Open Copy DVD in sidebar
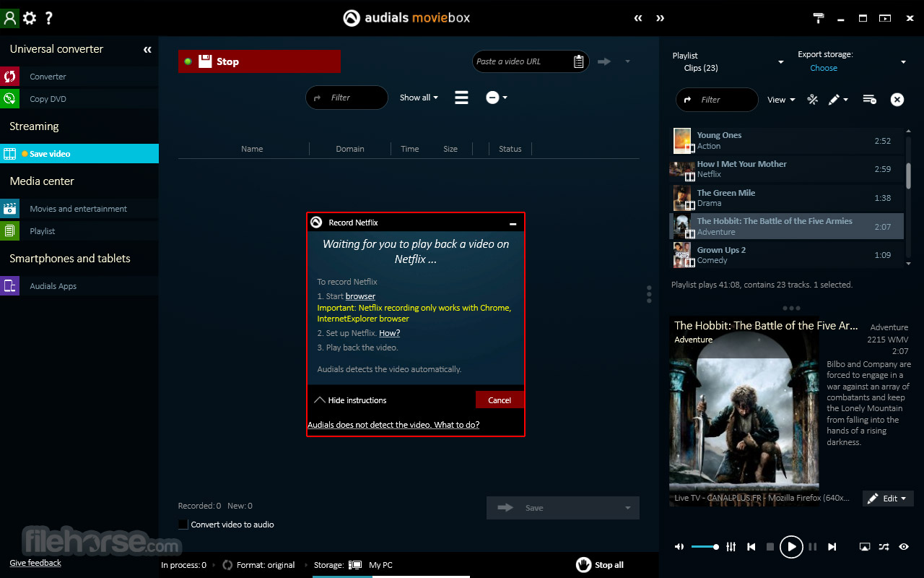The image size is (924, 578). (x=79, y=99)
